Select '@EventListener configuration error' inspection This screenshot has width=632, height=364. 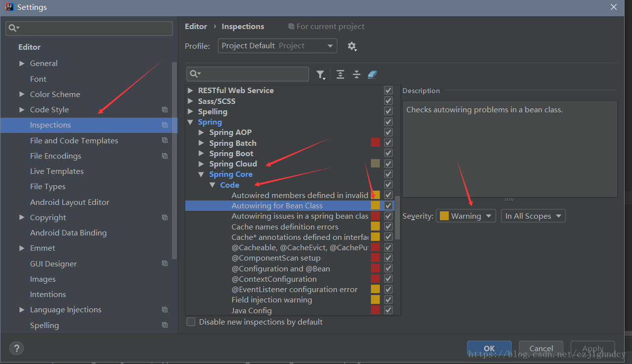point(295,289)
